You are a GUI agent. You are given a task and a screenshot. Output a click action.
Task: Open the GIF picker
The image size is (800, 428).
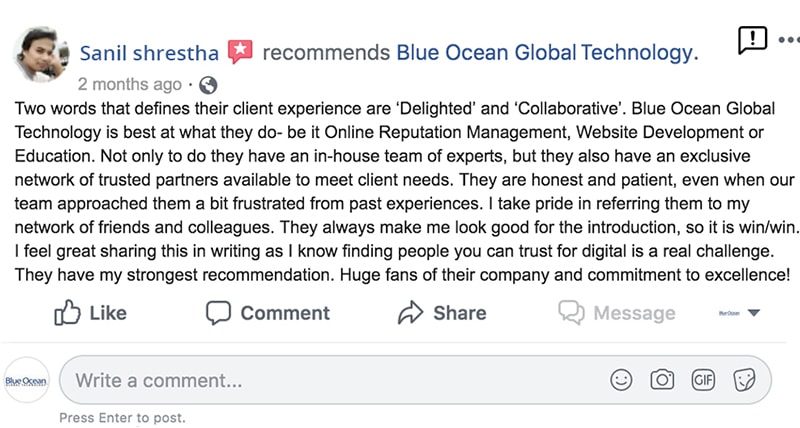pos(703,380)
